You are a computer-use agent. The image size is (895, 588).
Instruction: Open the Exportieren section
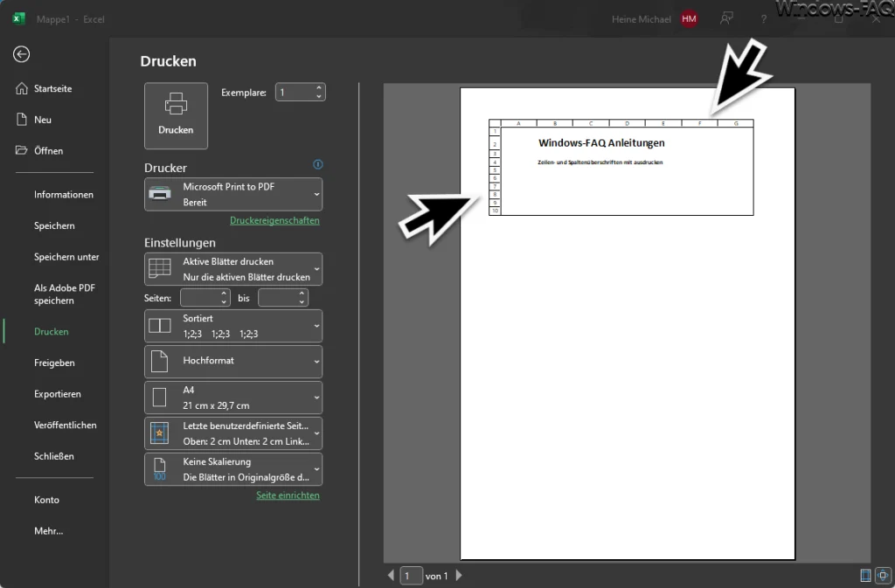pos(57,394)
